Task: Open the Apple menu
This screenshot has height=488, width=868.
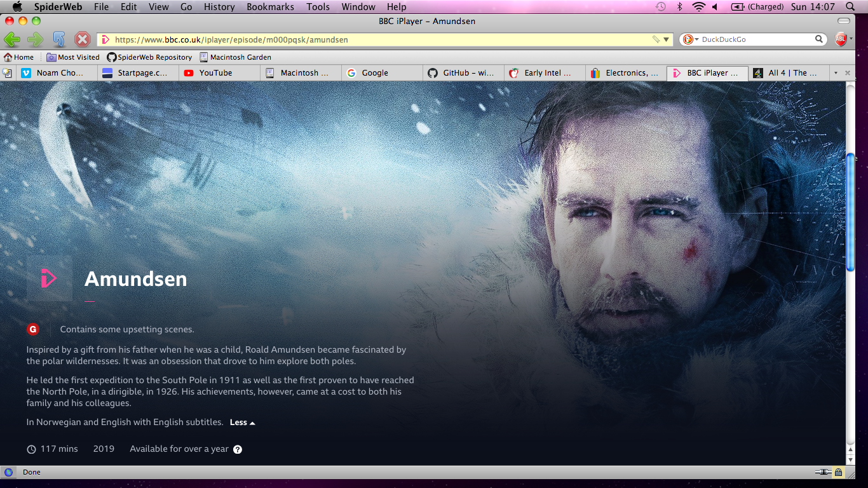Action: [x=17, y=7]
